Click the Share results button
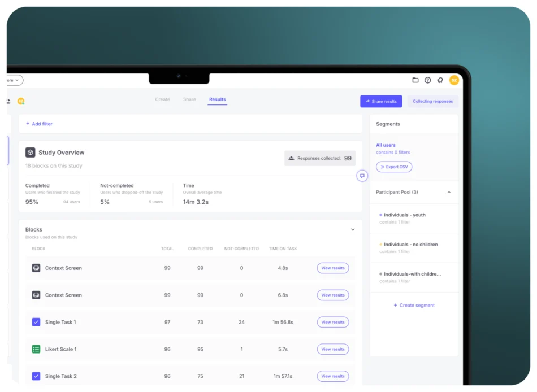Viewport: 537px width, 392px height. [381, 101]
